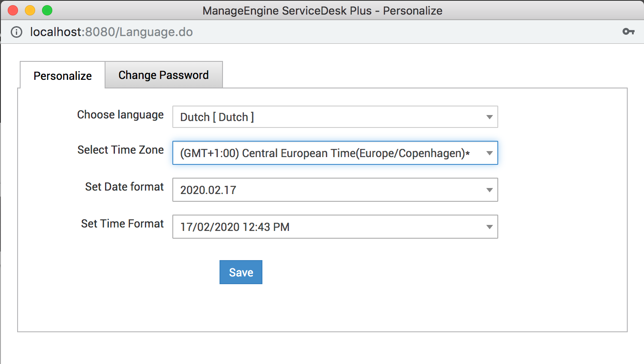Minimize the window using the yellow button
This screenshot has height=364, width=644.
click(30, 10)
